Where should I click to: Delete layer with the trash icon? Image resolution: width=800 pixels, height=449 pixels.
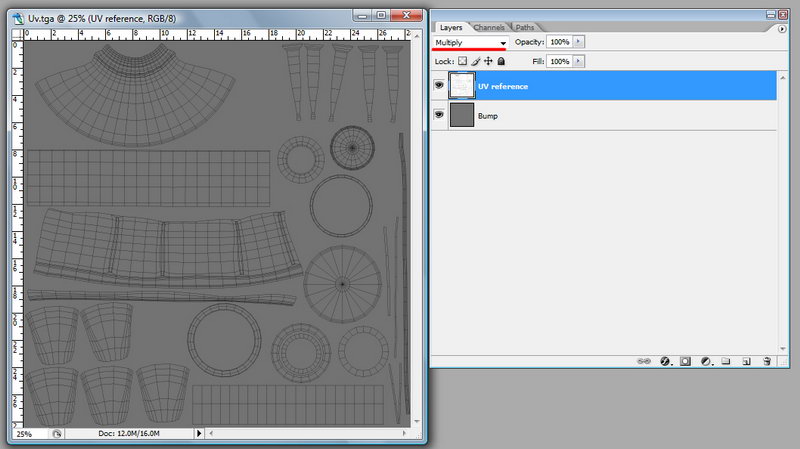pyautogui.click(x=767, y=360)
